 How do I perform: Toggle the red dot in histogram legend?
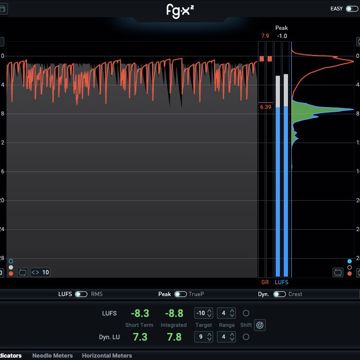(x=349, y=274)
